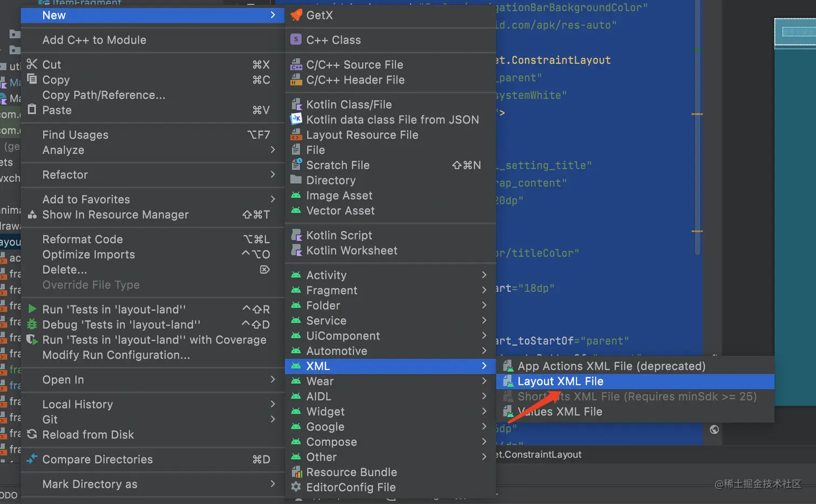
Task: Expand the Refactor submenu arrow
Action: click(273, 174)
